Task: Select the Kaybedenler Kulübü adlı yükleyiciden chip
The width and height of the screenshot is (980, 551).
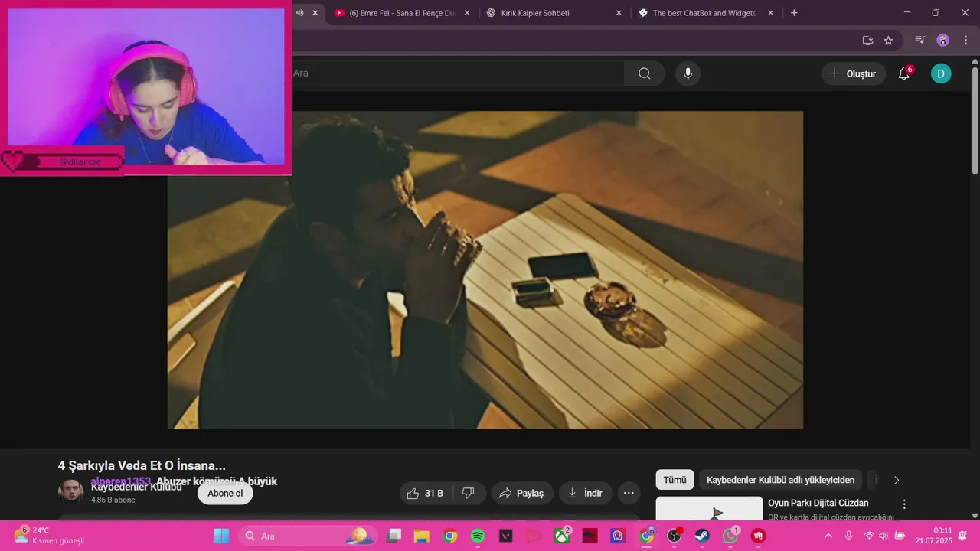Action: point(780,480)
